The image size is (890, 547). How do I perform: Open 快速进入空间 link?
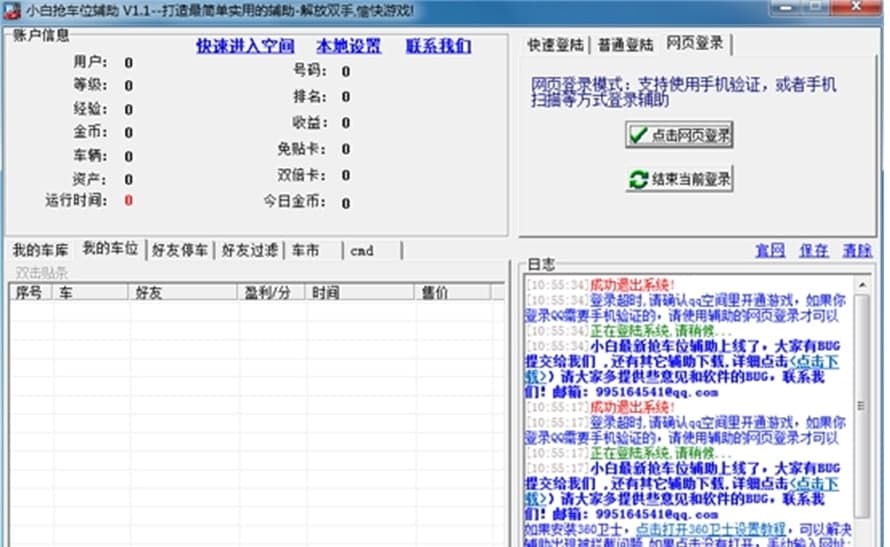coord(245,46)
